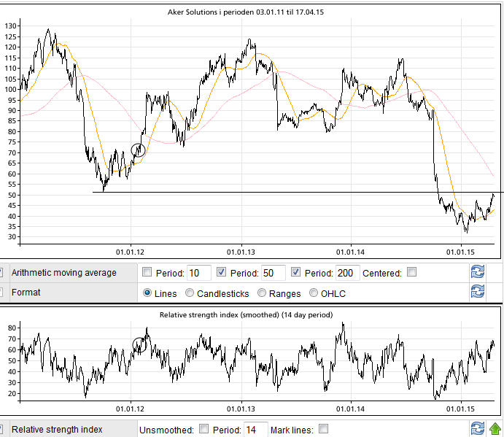Click the circled marker on the price chart

tap(139, 150)
